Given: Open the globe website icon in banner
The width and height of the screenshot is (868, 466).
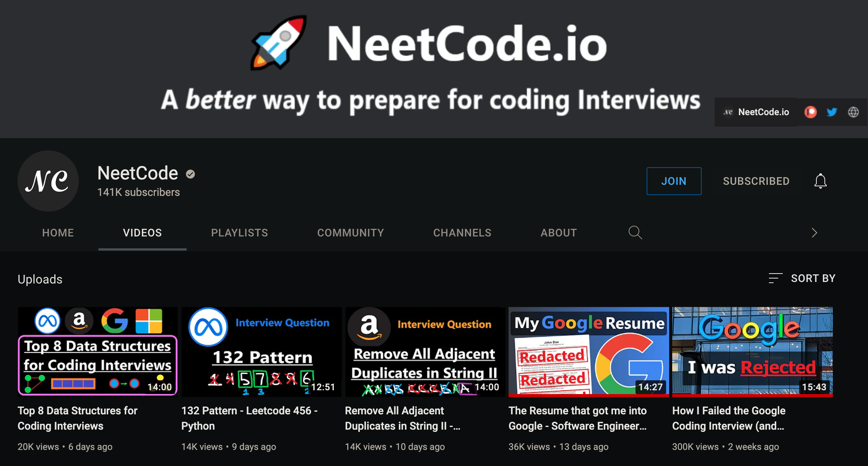Looking at the screenshot, I should [853, 112].
